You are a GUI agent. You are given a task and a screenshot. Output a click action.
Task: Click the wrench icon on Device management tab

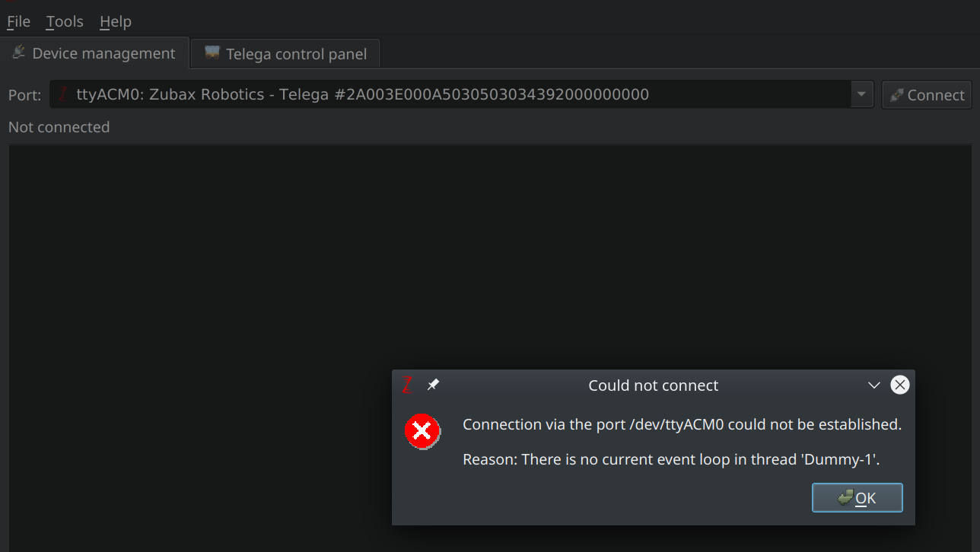[18, 52]
